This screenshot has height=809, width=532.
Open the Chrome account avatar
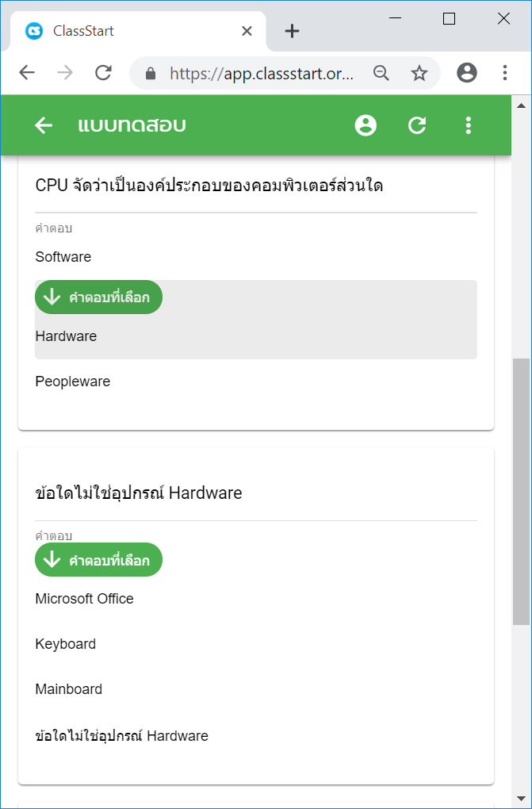point(467,73)
